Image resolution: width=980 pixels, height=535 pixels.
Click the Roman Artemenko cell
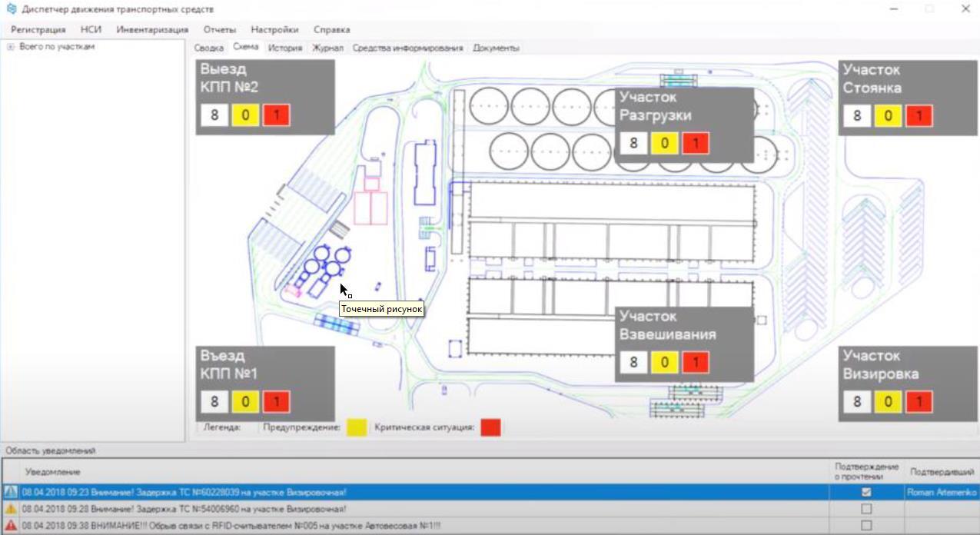tap(942, 492)
